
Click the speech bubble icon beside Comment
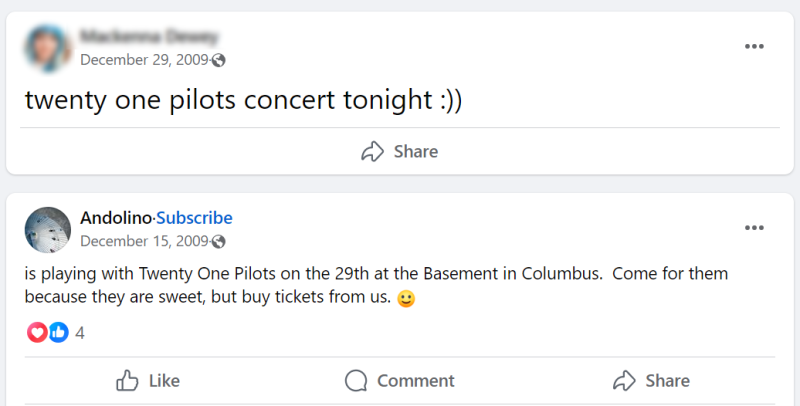pos(356,380)
